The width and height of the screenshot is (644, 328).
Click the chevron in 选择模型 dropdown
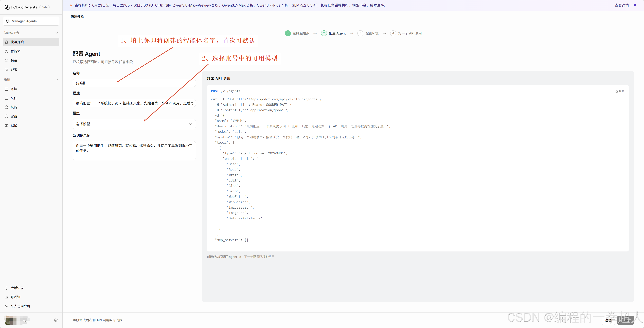pyautogui.click(x=190, y=124)
